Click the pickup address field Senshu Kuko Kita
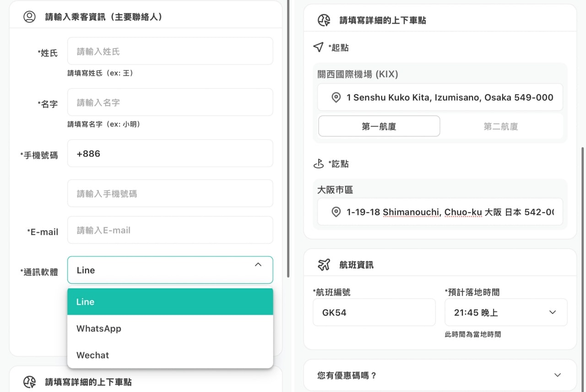This screenshot has width=586, height=392. [440, 97]
